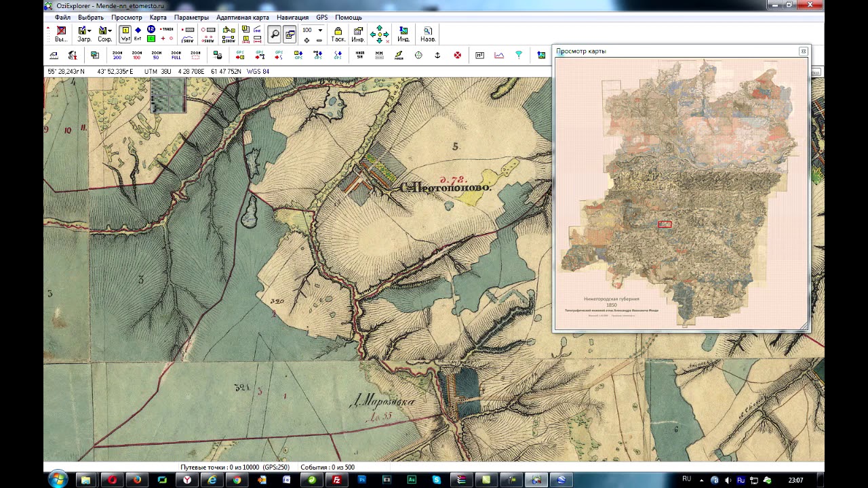Click the TRACK manual track icon
Viewport: 868px width, 488px height.
click(166, 30)
